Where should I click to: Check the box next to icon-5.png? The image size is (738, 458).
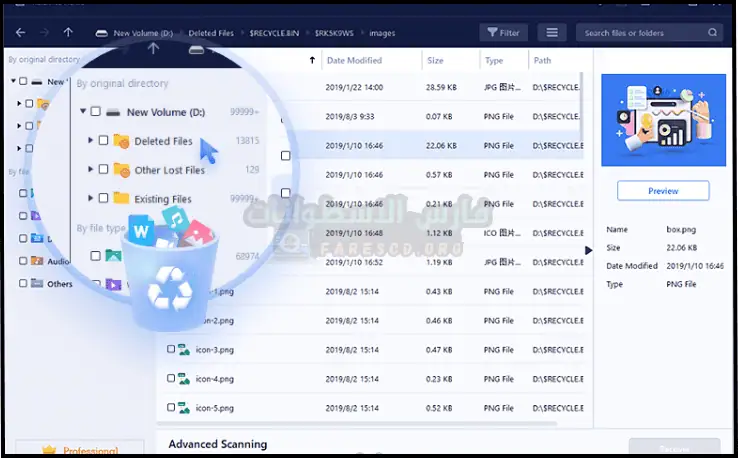click(171, 408)
